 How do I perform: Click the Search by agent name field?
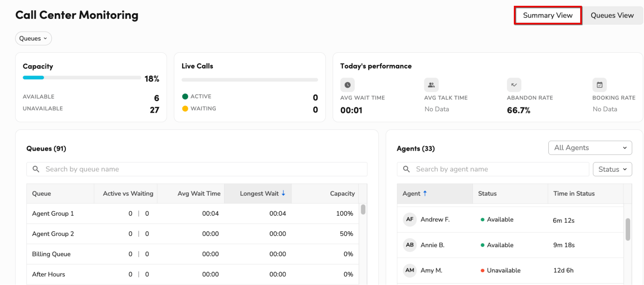(493, 169)
